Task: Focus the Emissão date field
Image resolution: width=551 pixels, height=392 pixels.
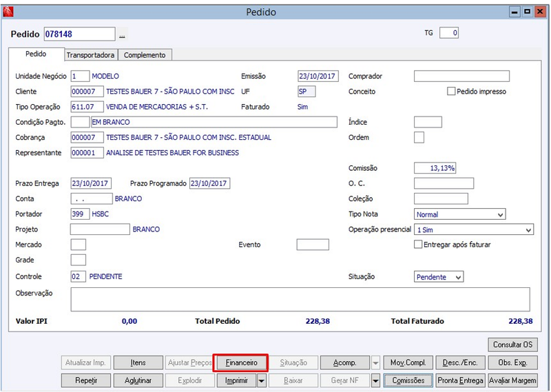Action: point(318,76)
